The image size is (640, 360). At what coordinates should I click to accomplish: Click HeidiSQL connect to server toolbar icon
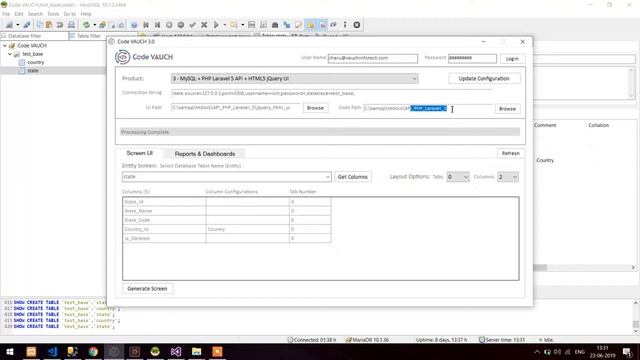[x=9, y=25]
